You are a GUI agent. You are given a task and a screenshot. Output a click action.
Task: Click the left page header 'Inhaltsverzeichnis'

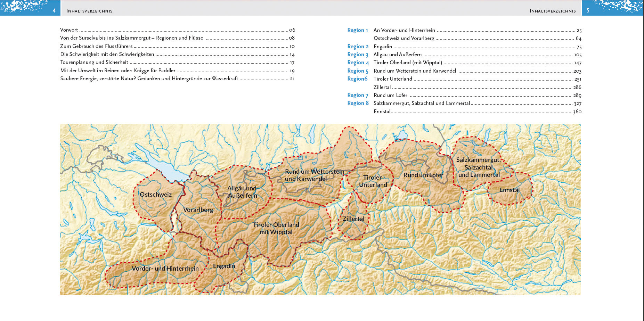tap(89, 11)
